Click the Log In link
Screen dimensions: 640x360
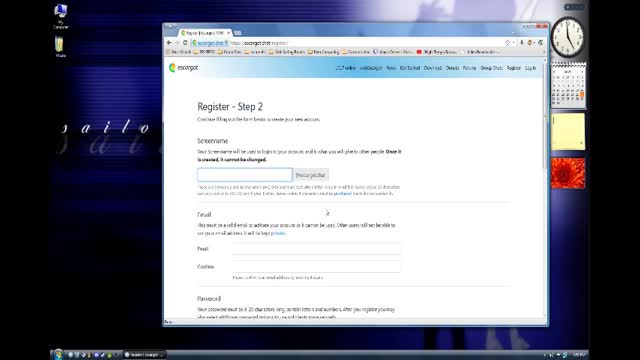tap(530, 68)
